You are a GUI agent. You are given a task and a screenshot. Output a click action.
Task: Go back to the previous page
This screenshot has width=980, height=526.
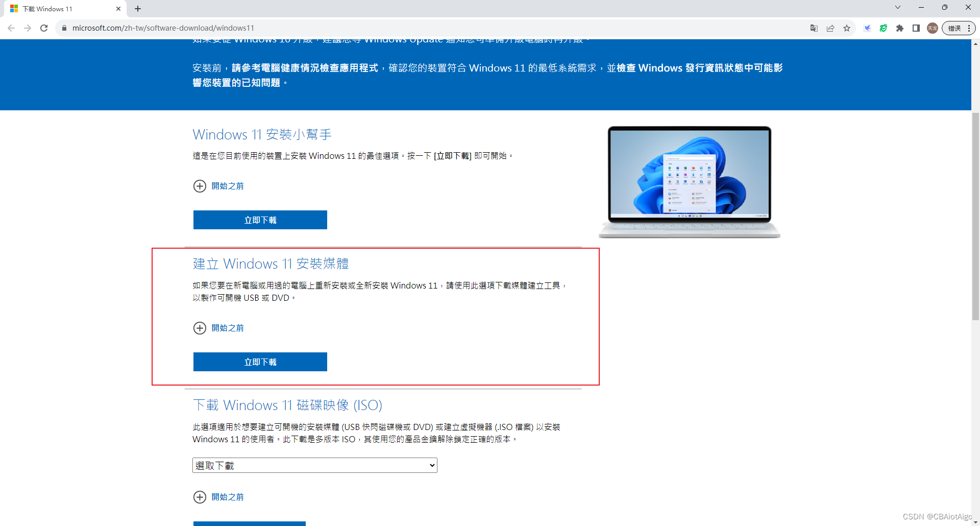(x=11, y=28)
